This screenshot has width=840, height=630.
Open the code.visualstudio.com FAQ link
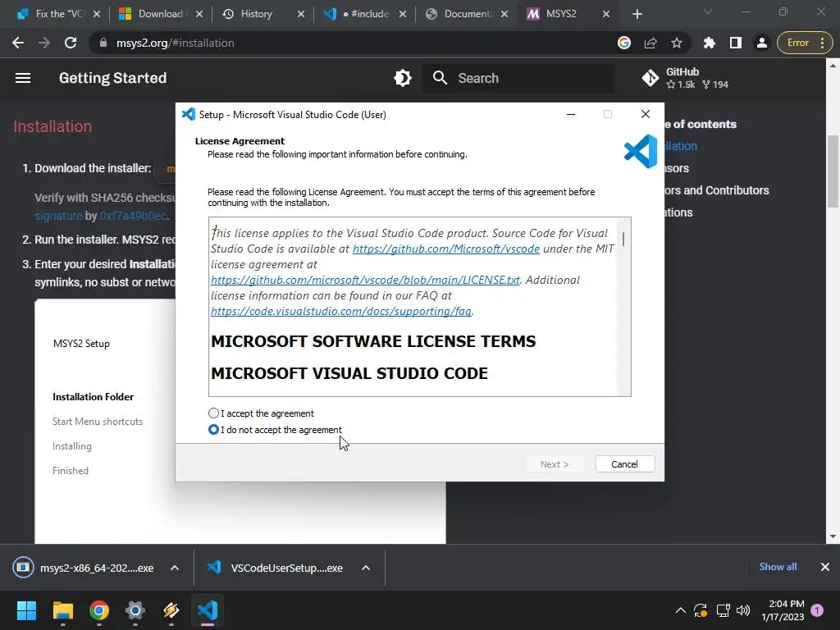pos(341,311)
